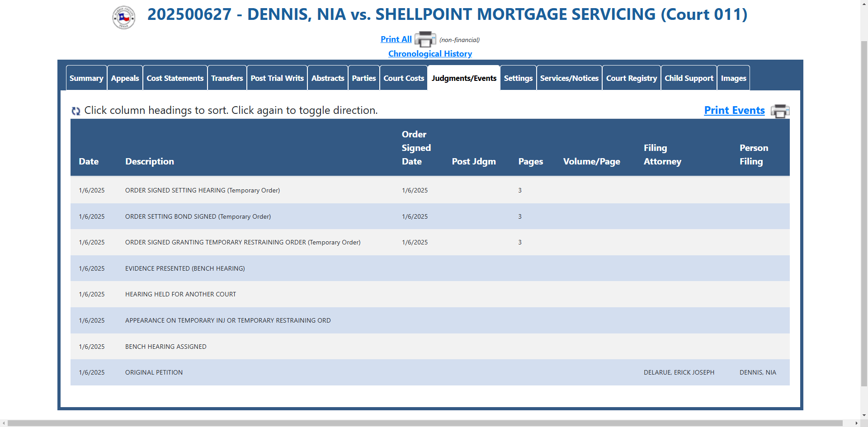Viewport: 868px width, 427px height.
Task: Click the Print Events link
Action: (x=734, y=110)
